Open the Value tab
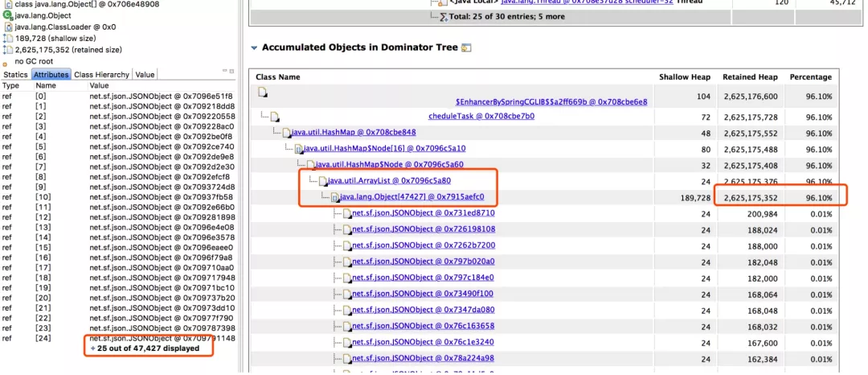Screen dimensions: 868x375 tap(145, 74)
